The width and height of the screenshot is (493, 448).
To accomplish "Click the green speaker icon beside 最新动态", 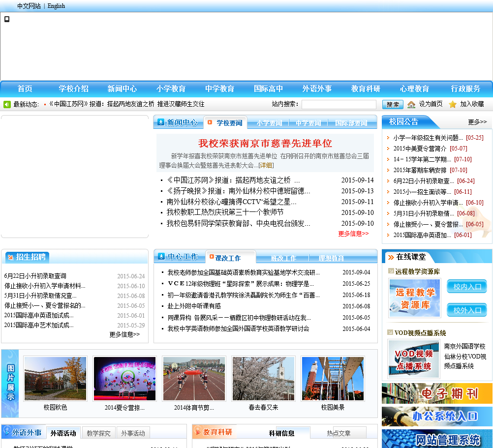I will click(x=7, y=104).
